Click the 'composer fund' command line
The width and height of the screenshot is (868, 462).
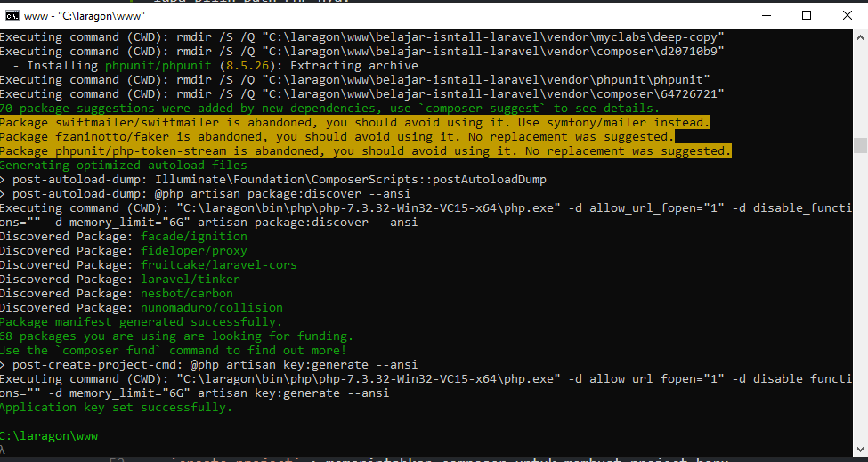click(173, 350)
